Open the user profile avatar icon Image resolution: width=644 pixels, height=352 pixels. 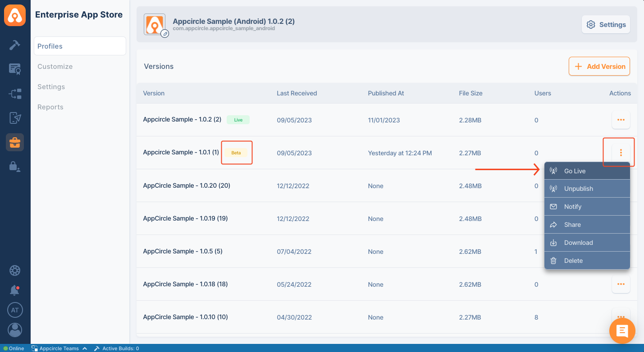(x=15, y=330)
